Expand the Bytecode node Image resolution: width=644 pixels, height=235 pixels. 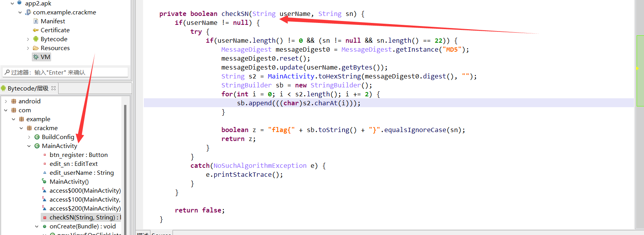tap(28, 39)
